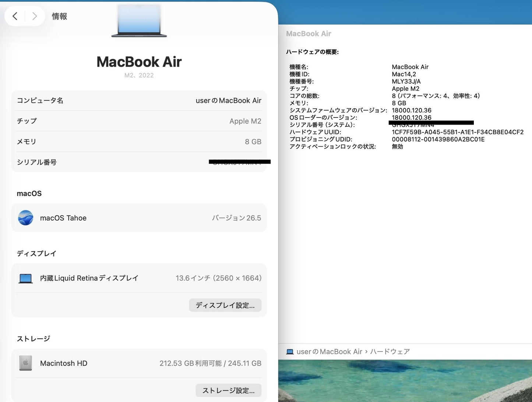Click the 機種名 value MacBook Air
This screenshot has width=532, height=402.
(410, 67)
